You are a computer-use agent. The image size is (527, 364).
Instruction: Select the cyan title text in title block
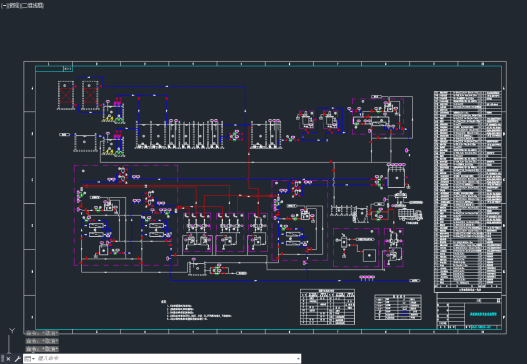pos(483,314)
